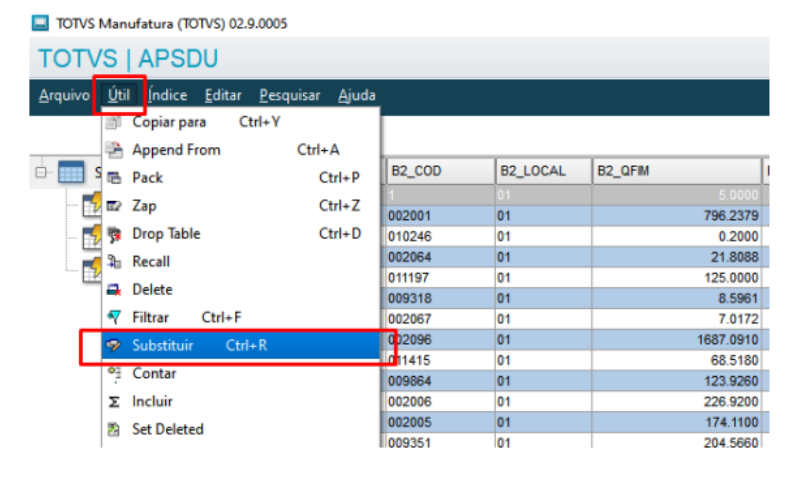The height and width of the screenshot is (479, 798).
Task: Click the Pack menu icon
Action: click(114, 178)
